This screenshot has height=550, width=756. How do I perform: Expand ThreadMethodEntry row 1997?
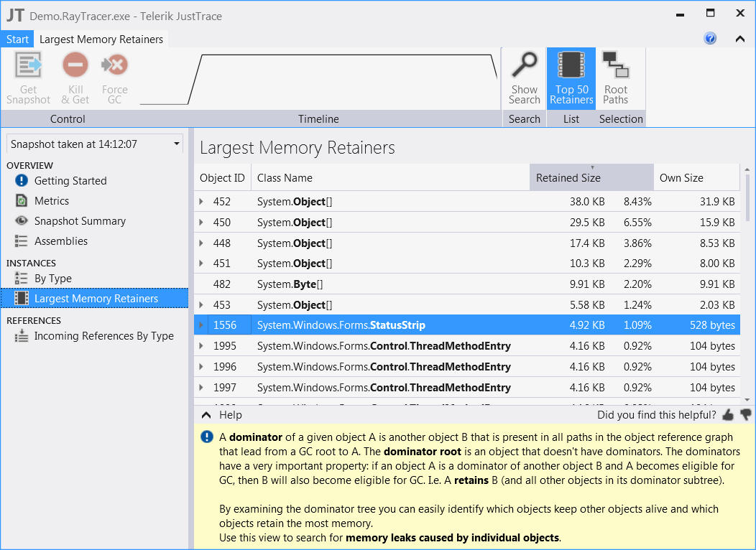click(x=201, y=387)
